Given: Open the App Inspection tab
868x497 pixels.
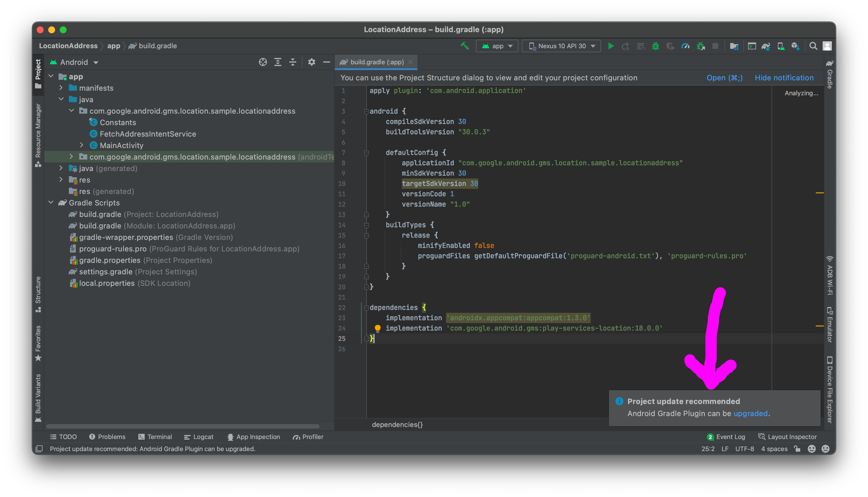Looking at the screenshot, I should 253,437.
